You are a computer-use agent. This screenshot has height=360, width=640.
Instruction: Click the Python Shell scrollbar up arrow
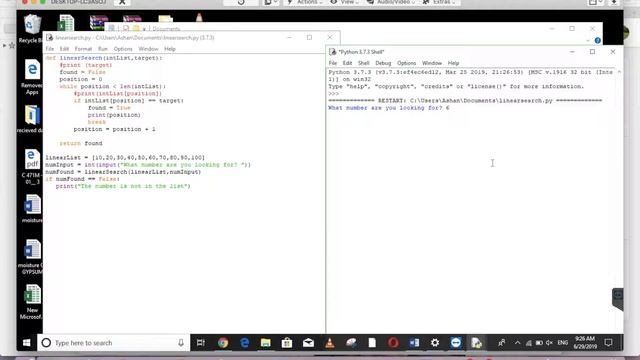pyautogui.click(x=620, y=72)
